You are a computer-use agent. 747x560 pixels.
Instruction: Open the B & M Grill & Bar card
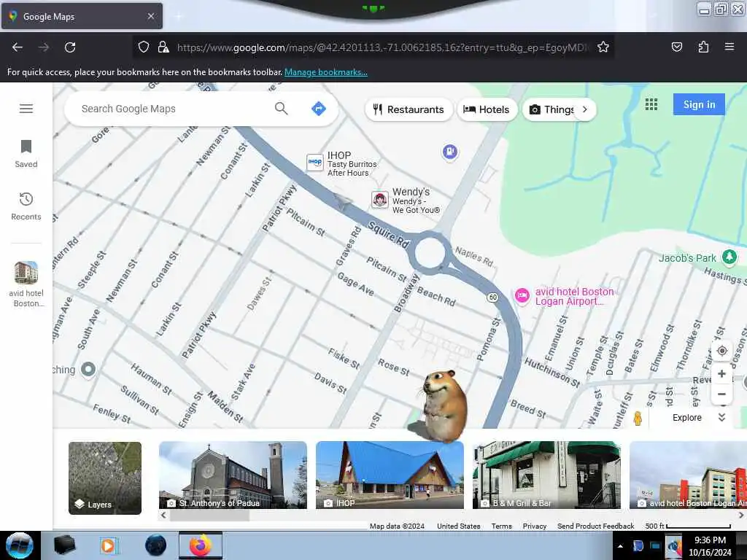(546, 475)
